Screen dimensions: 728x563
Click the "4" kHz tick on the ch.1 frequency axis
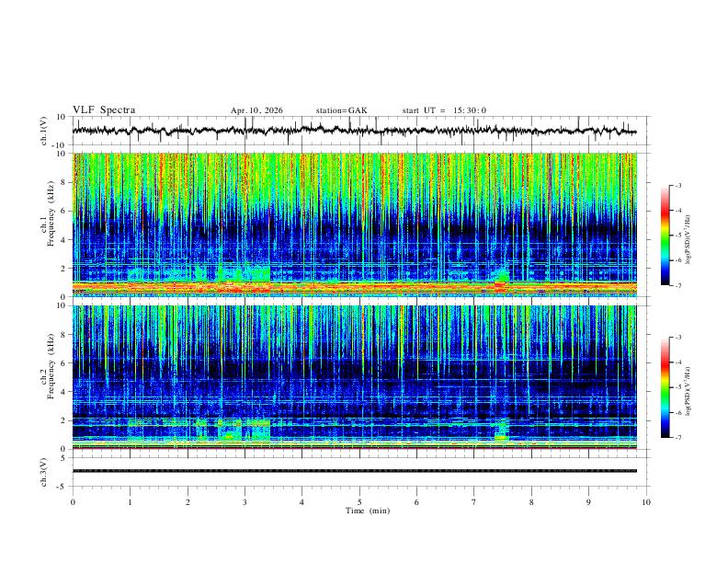click(x=64, y=240)
